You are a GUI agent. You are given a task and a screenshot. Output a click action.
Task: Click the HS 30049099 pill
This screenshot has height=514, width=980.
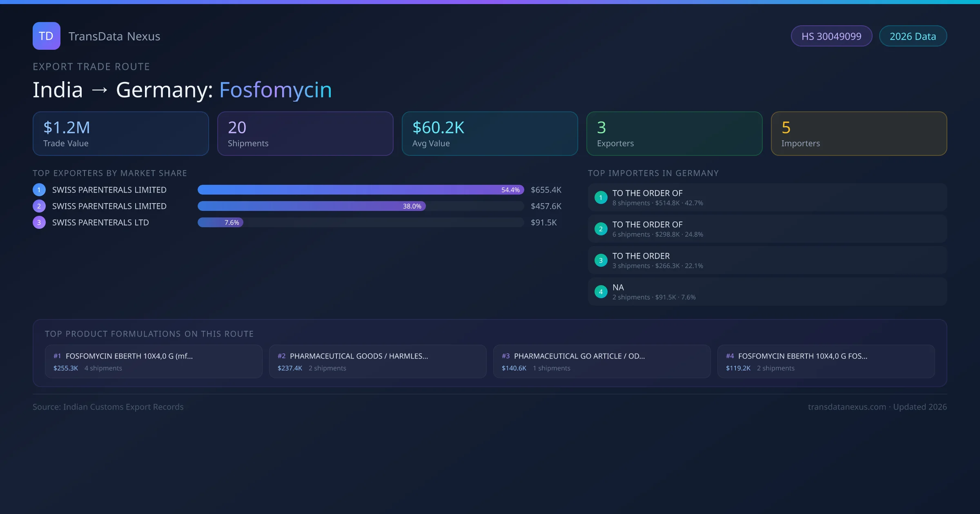point(831,36)
